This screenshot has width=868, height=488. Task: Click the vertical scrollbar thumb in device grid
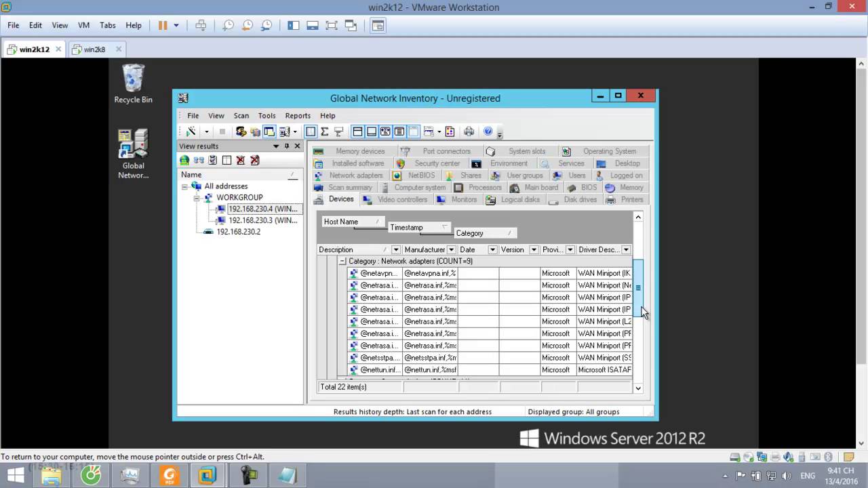(x=637, y=288)
